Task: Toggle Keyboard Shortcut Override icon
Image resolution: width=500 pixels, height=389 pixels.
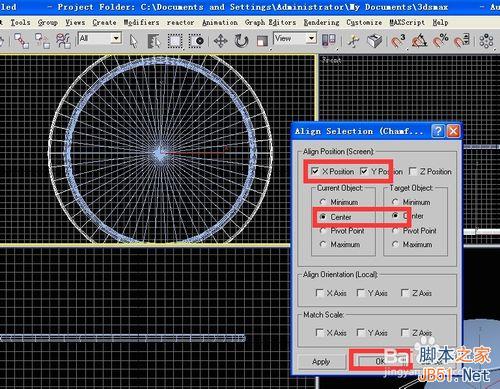Action: pyautogui.click(x=375, y=41)
